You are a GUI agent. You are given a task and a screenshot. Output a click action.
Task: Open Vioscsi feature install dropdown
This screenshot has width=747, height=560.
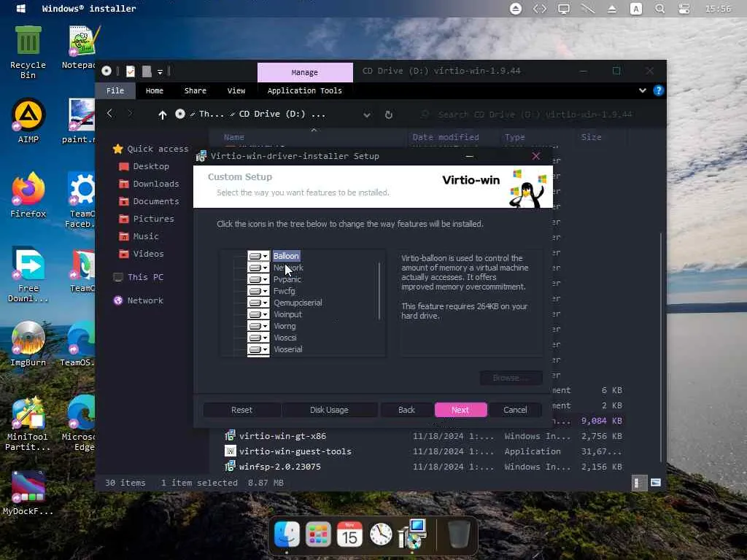259,338
